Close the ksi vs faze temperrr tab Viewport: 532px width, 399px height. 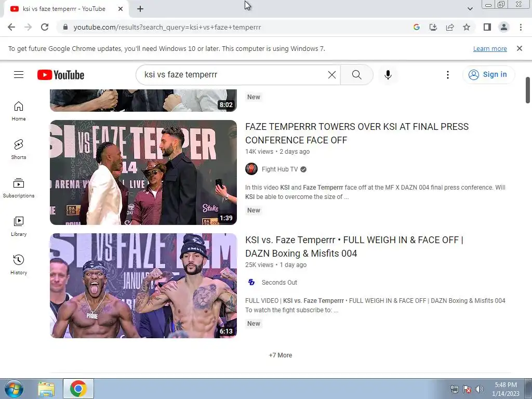[121, 9]
